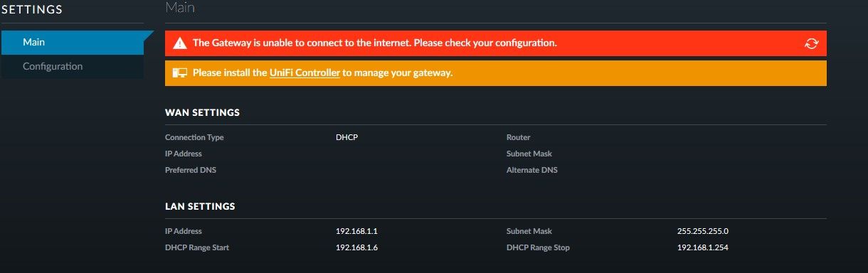Click the LAN SETTINGS section header

[x=200, y=206]
